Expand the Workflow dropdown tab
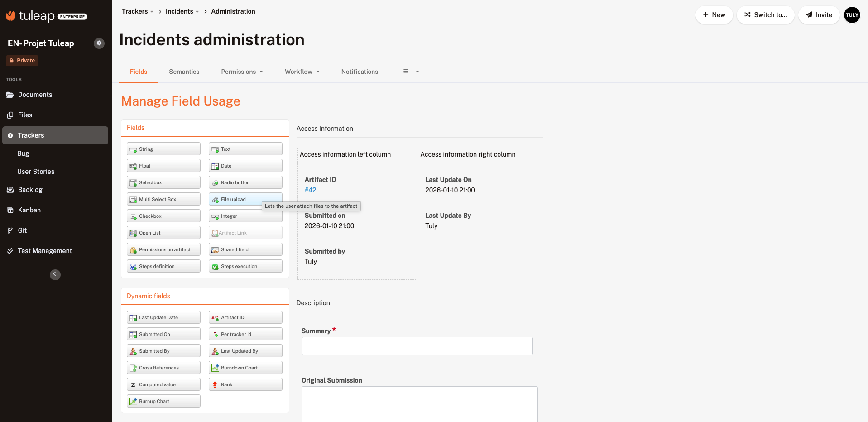 click(302, 72)
